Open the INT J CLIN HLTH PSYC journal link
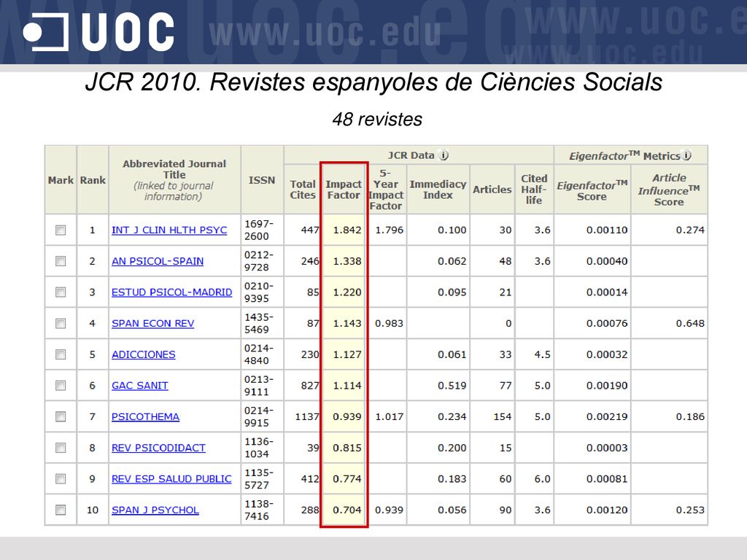 169,230
